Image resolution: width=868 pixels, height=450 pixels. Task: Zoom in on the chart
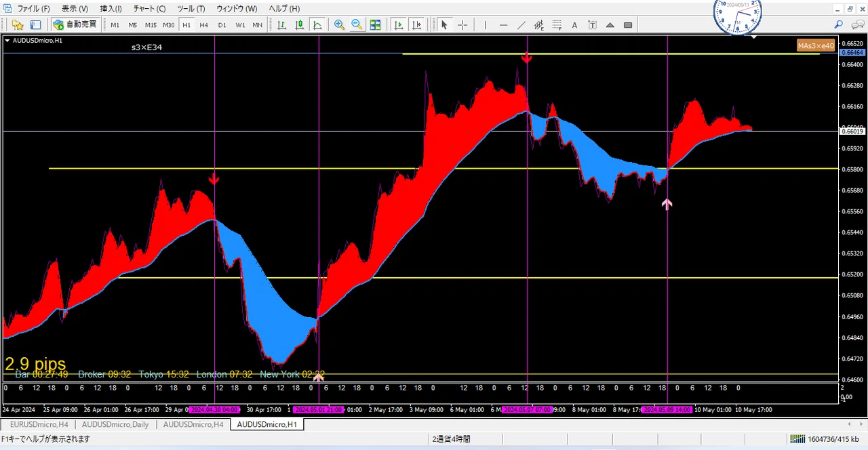339,24
